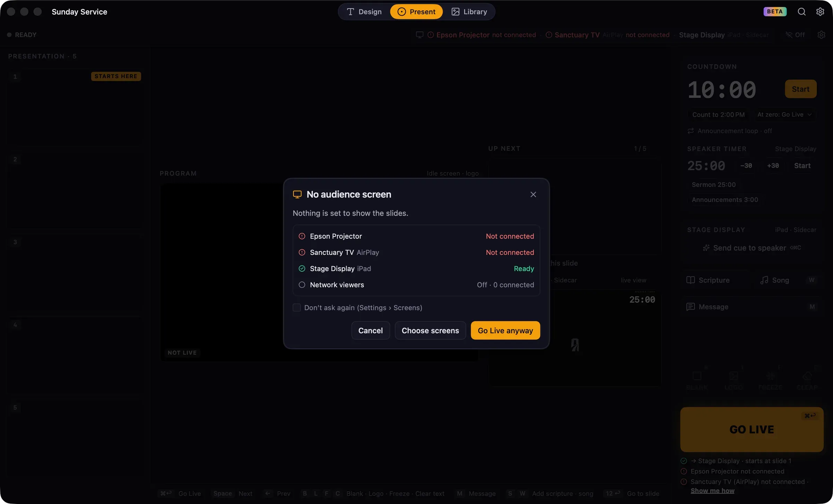Click Space Next shortcut hint

coord(232,494)
